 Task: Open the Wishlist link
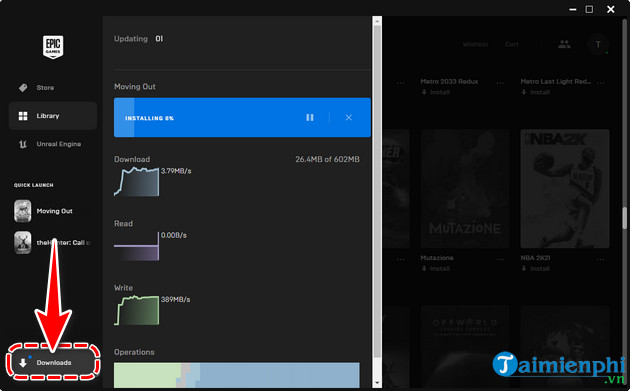click(475, 44)
